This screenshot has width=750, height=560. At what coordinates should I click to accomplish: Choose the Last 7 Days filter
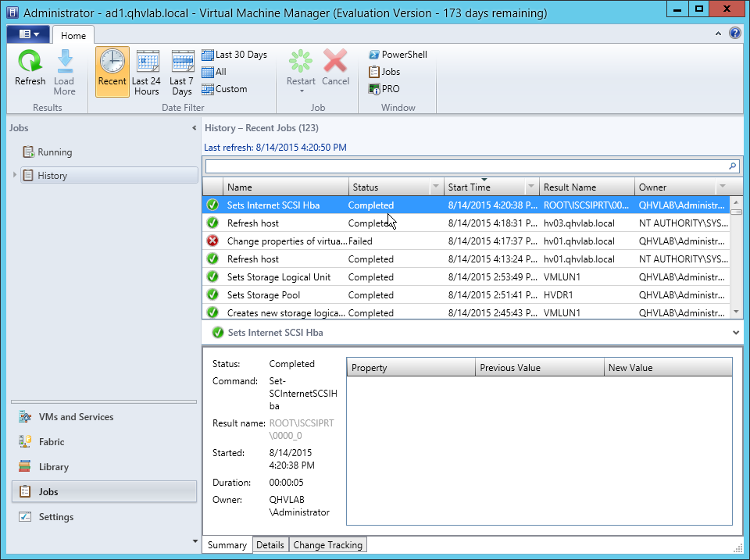(182, 72)
